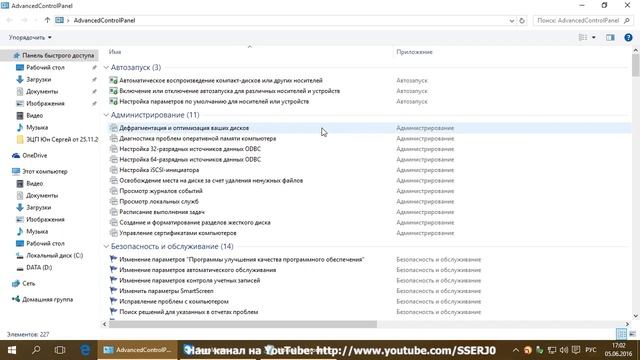Select 'Исправление проблем с компьютером' item
Screen dimensions: 640x360
pos(174,302)
